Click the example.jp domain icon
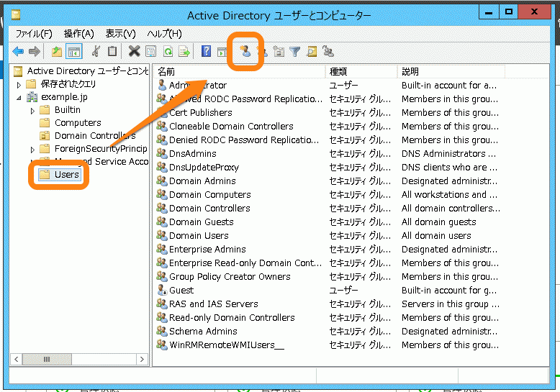This screenshot has height=392, width=560. [32, 97]
